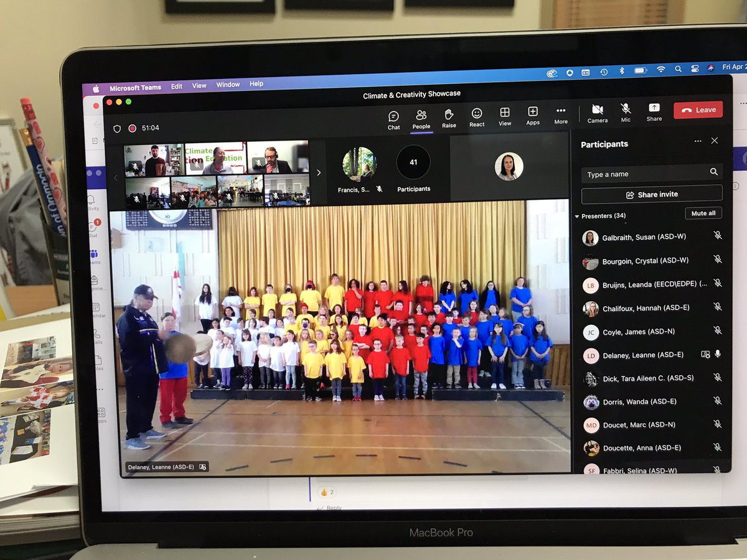Toggle mic icon for Bourgoin, Crystal
The image size is (747, 560).
pos(717,259)
